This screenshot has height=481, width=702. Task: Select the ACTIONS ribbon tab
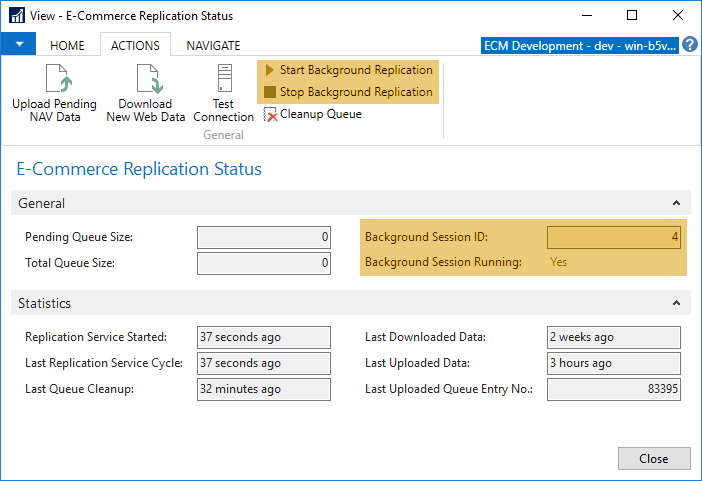coord(135,45)
